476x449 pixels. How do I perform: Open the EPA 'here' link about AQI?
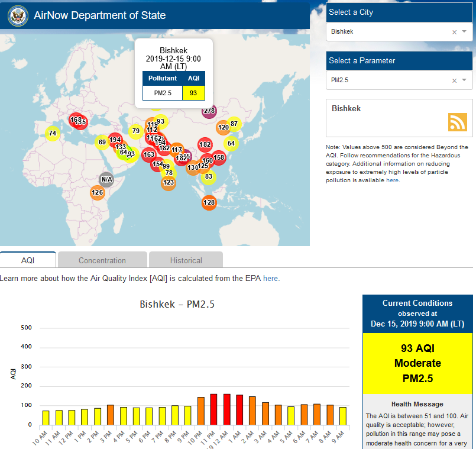coord(270,278)
